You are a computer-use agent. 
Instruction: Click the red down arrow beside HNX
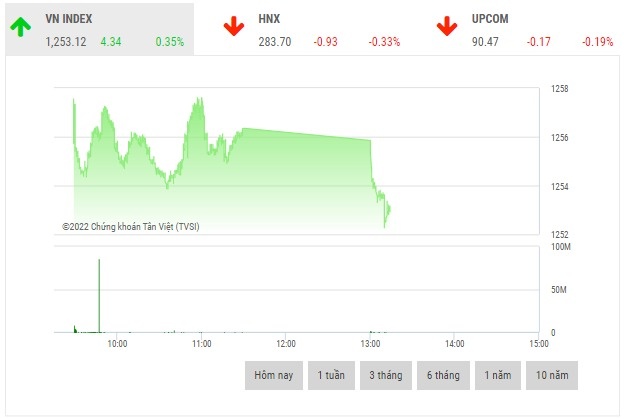pos(234,27)
